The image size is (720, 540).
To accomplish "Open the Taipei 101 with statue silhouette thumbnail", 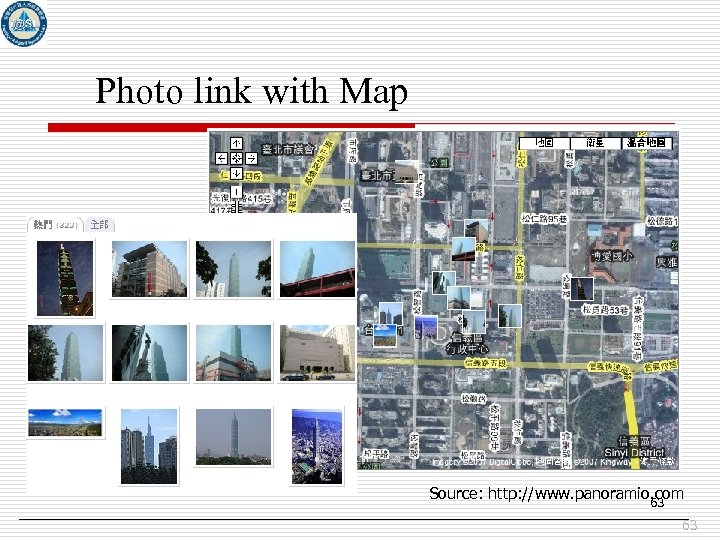I will (149, 353).
